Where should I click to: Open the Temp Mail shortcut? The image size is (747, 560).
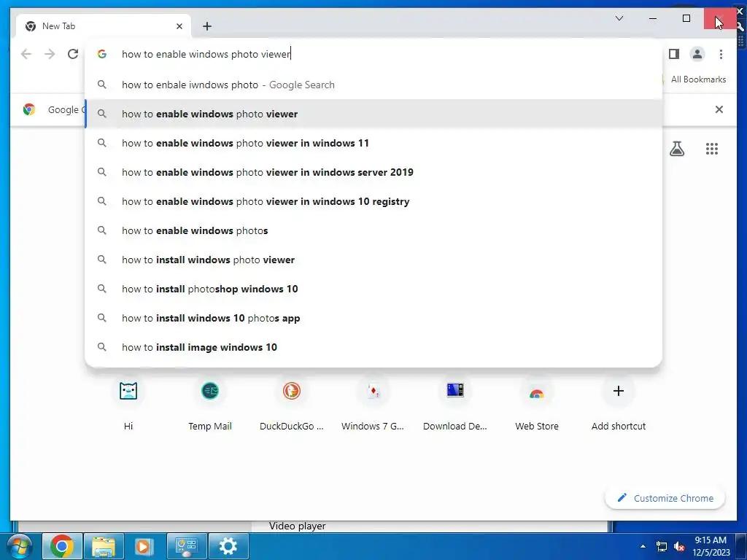click(210, 404)
